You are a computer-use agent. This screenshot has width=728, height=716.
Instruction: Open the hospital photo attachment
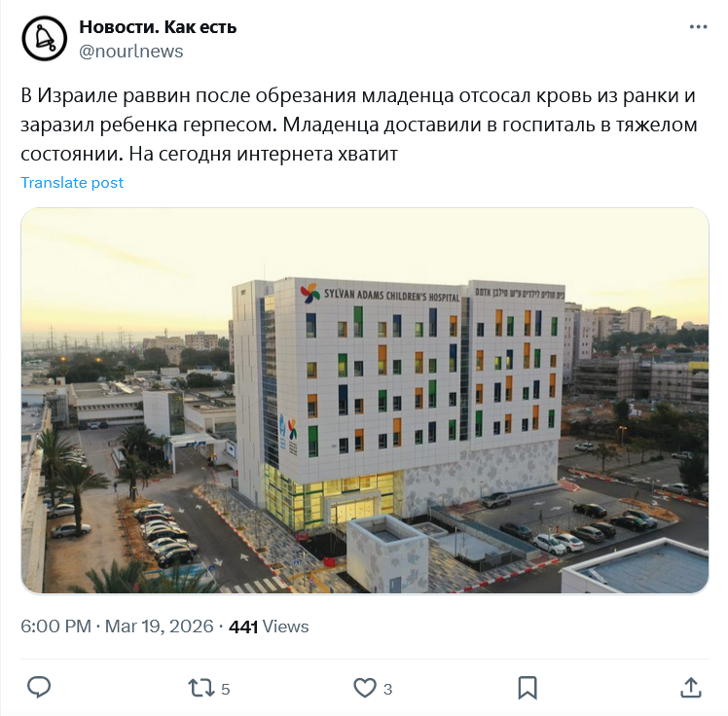coord(365,401)
